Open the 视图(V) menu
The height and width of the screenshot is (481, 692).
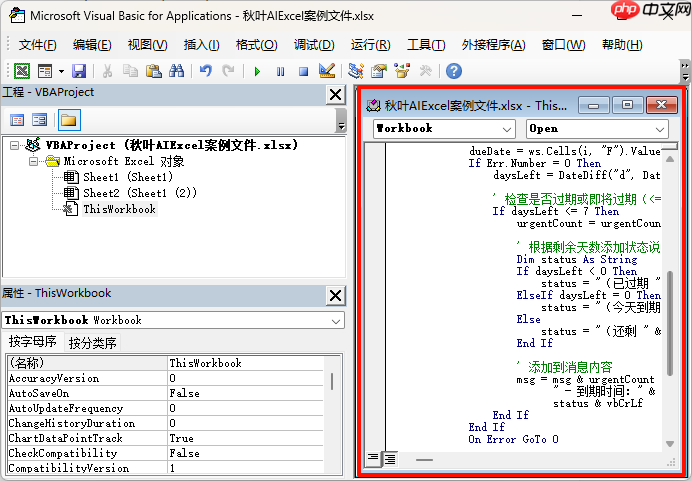[147, 45]
